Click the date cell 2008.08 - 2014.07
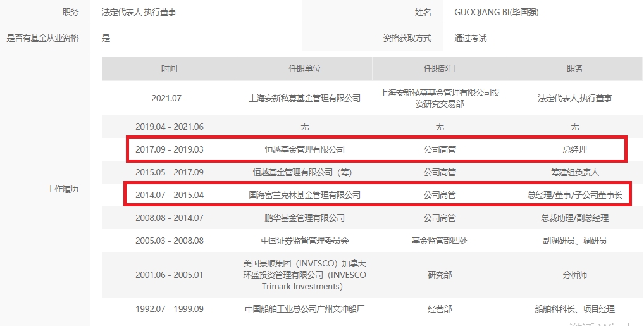The image size is (644, 326). coord(169,218)
